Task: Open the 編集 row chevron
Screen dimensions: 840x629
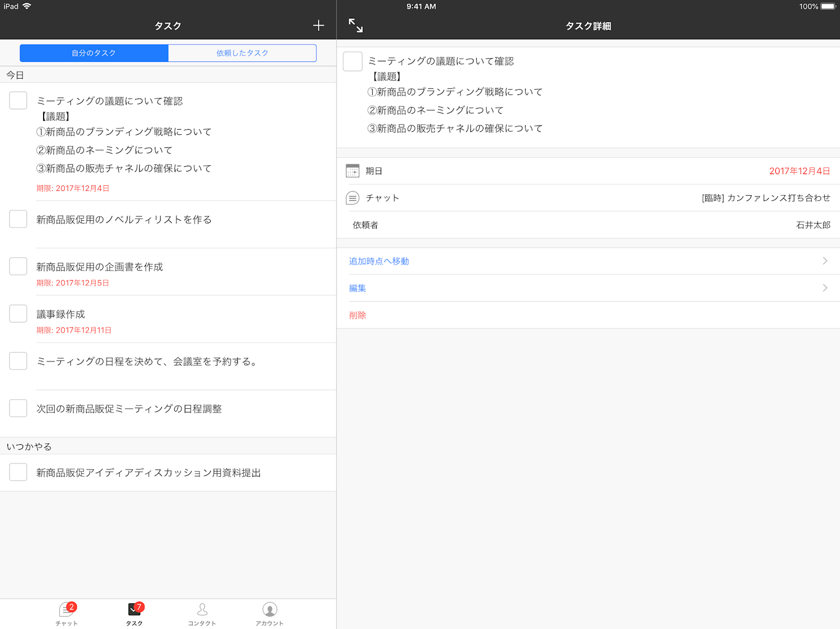Action: 825,287
